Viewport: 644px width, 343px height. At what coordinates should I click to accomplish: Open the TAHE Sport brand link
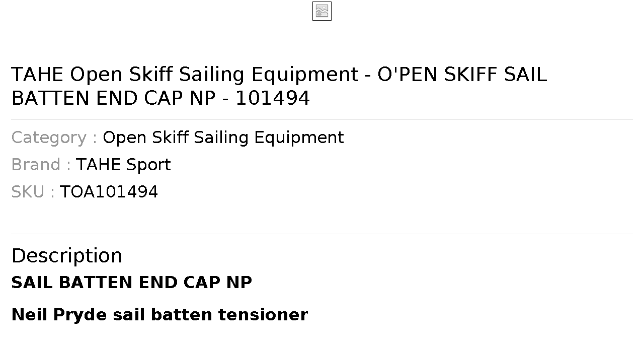pyautogui.click(x=123, y=165)
